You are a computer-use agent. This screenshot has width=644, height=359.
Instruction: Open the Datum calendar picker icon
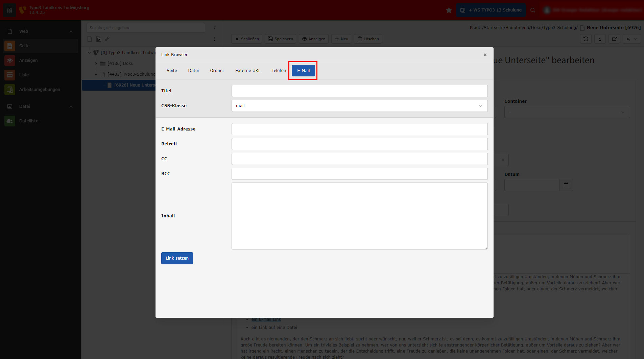tap(566, 185)
